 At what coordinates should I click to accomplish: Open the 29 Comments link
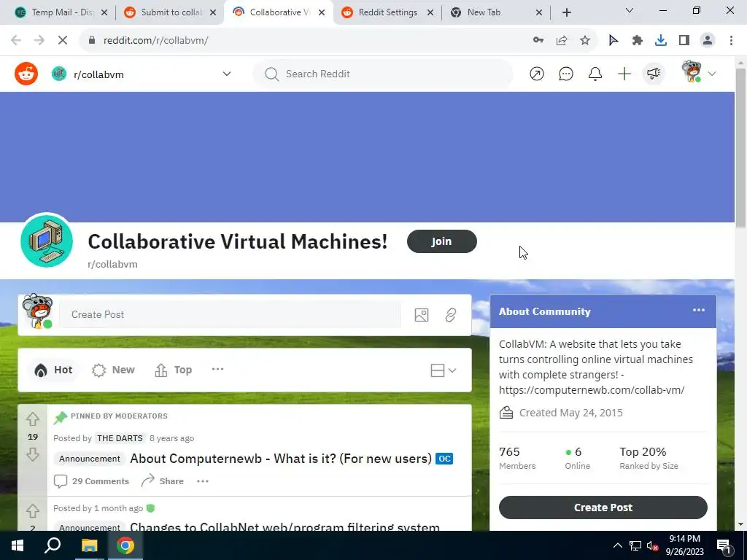(x=91, y=481)
